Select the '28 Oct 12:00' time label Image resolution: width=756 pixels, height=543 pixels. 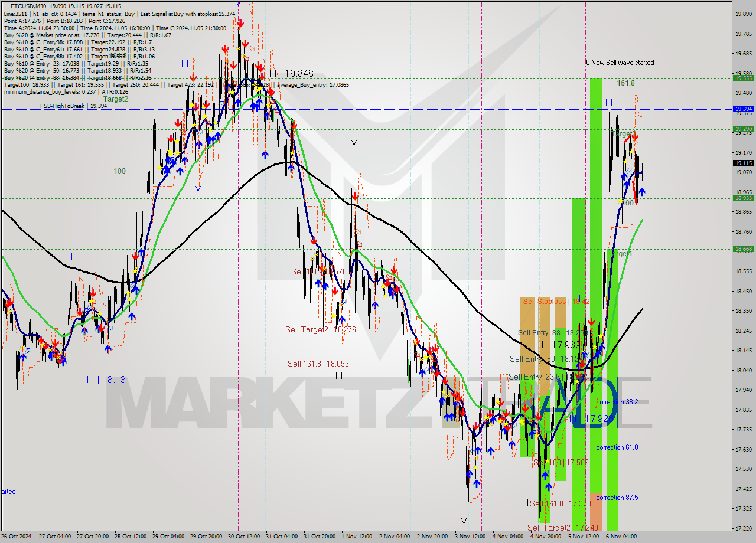pos(131,537)
